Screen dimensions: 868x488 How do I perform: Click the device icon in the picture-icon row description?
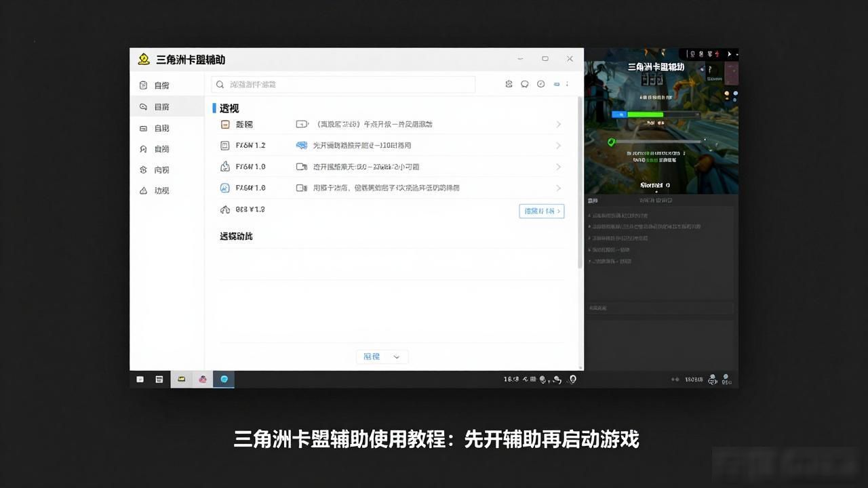(302, 188)
